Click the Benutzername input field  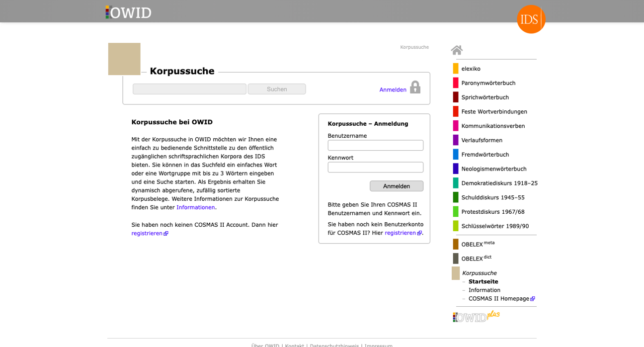tap(375, 145)
